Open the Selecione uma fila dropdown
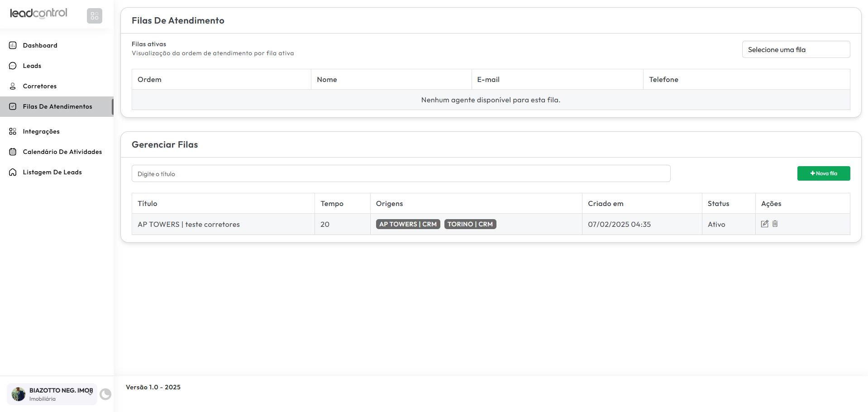 point(796,49)
